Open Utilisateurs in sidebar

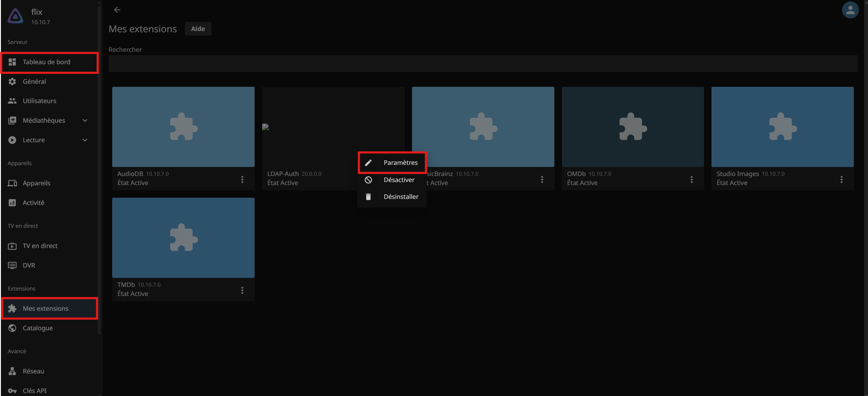pos(40,101)
